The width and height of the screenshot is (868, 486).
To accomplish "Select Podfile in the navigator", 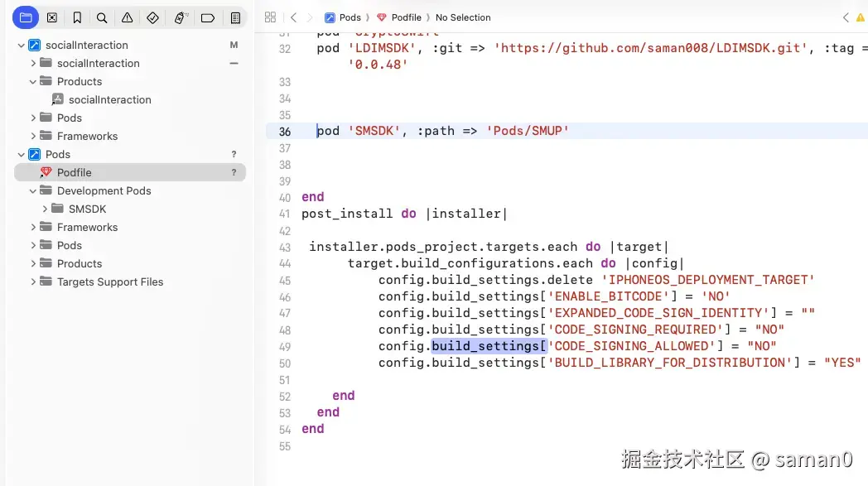I will point(130,172).
